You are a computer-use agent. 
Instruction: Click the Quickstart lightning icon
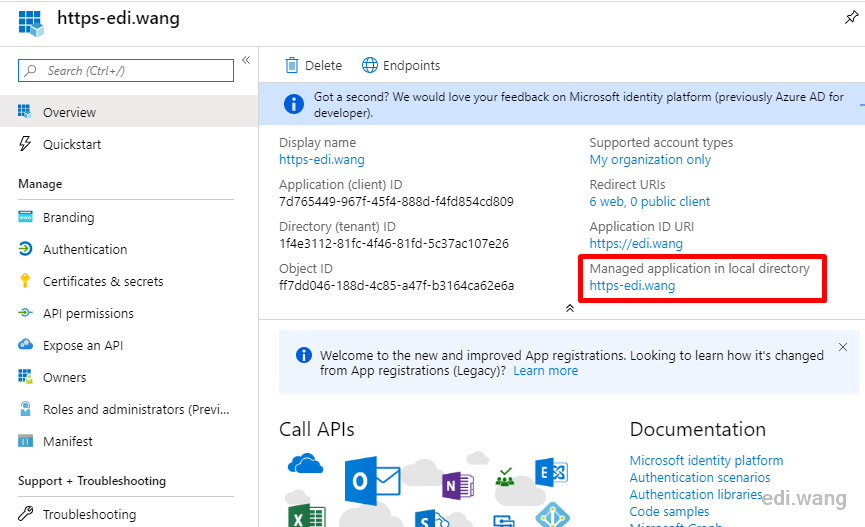pyautogui.click(x=25, y=143)
